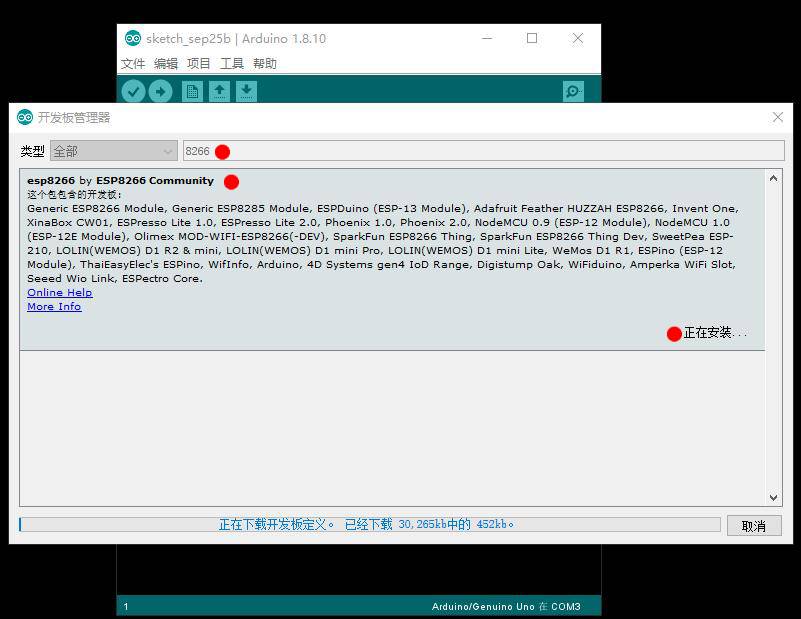Click the Arduino logo in Boards Manager title
Image resolution: width=801 pixels, height=619 pixels.
(x=25, y=117)
